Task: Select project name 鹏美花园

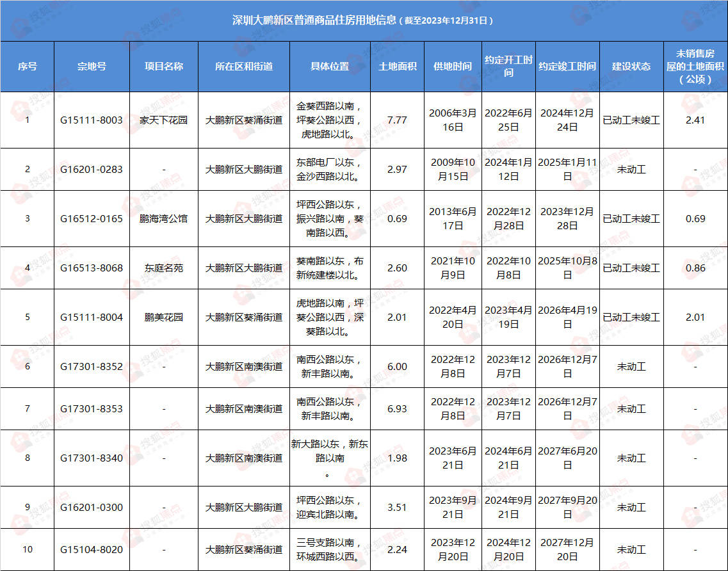Action: click(x=163, y=317)
